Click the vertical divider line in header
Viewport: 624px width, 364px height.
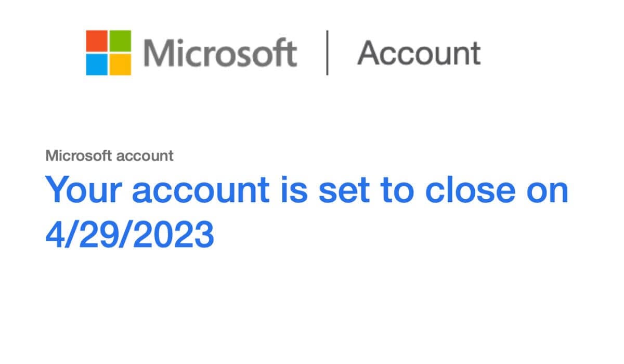tap(327, 53)
